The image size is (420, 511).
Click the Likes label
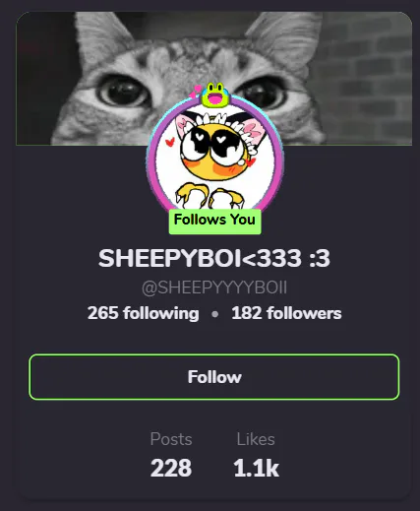coord(256,439)
